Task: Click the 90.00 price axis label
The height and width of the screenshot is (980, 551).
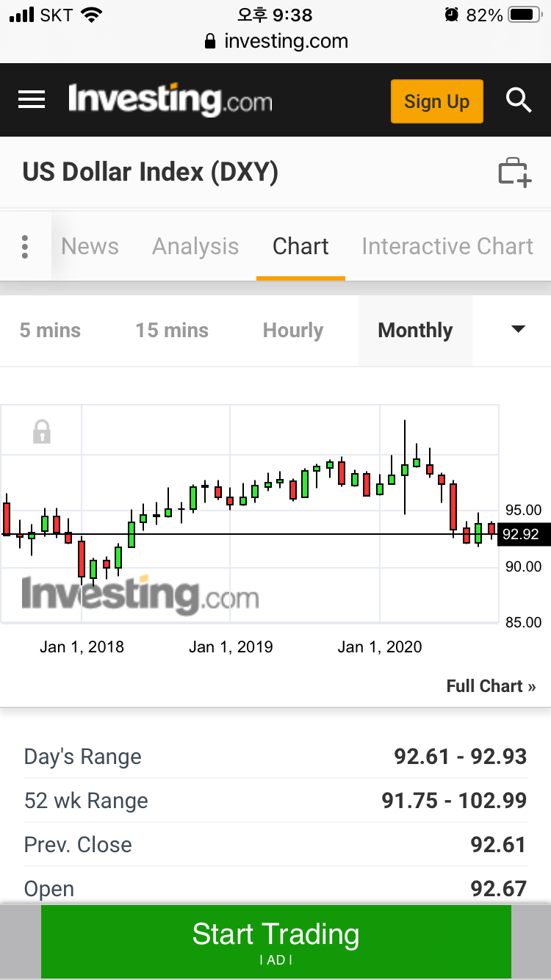Action: pos(523,566)
